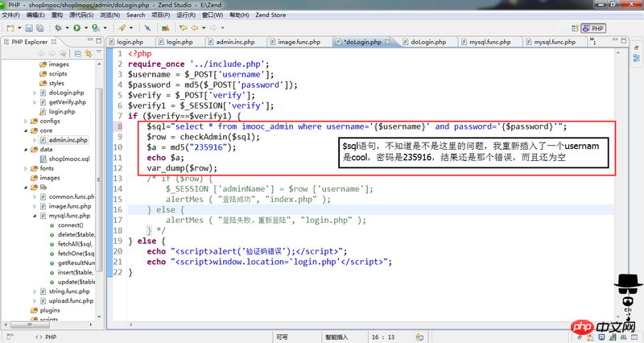Click Collapse All in PHP Explorer

[x=77, y=53]
